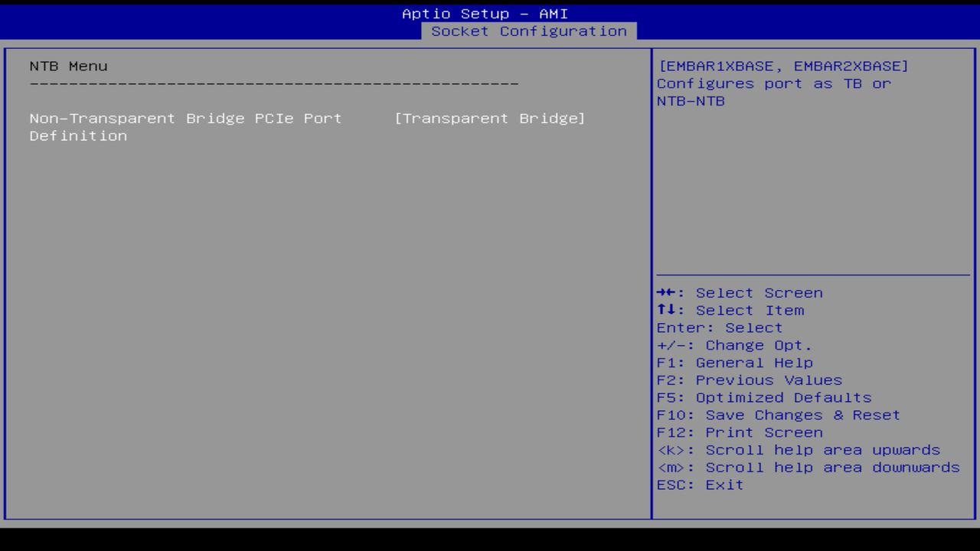Click F12: Print Screen entry

[739, 432]
